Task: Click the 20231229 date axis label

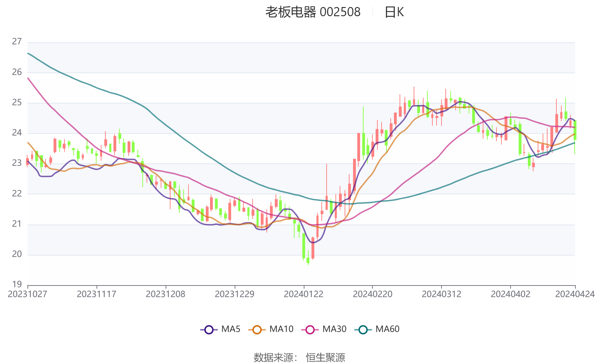Action: coord(235,294)
